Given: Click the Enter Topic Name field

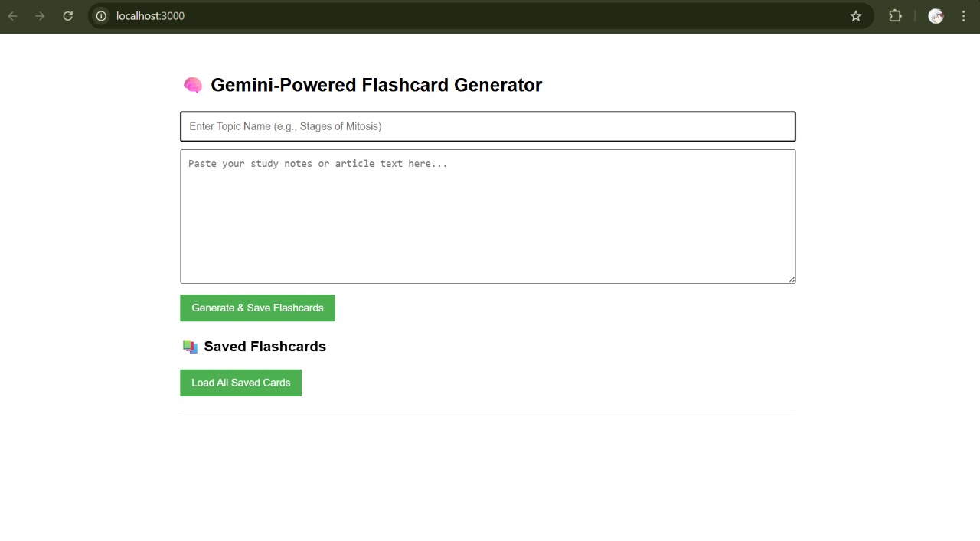Looking at the screenshot, I should tap(488, 126).
